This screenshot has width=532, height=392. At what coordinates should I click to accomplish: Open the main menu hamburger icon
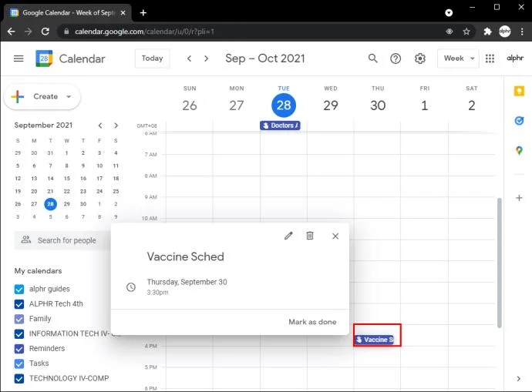pos(19,59)
